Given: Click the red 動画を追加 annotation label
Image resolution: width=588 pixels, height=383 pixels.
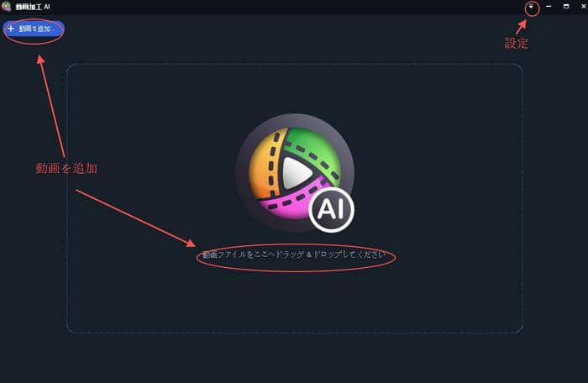Looking at the screenshot, I should 66,169.
